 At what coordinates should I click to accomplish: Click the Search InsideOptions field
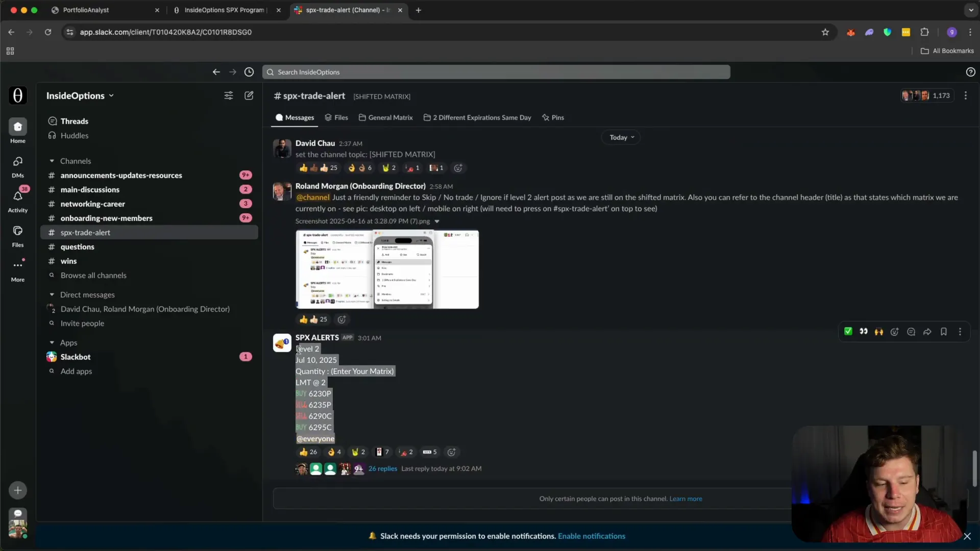pyautogui.click(x=496, y=72)
